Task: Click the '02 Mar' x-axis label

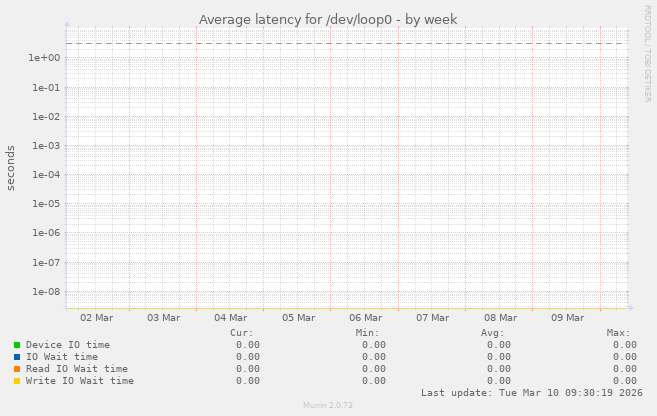Action: pos(97,318)
